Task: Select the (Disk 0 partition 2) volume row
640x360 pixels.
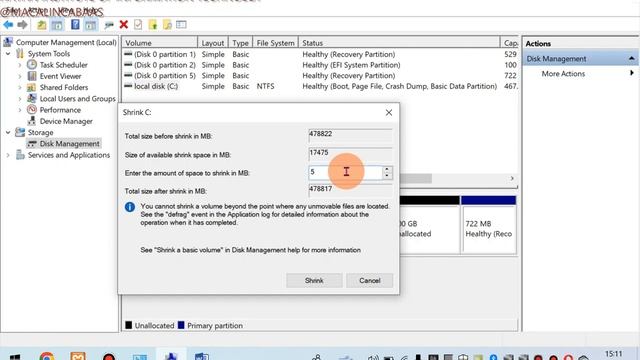Action: [x=320, y=65]
